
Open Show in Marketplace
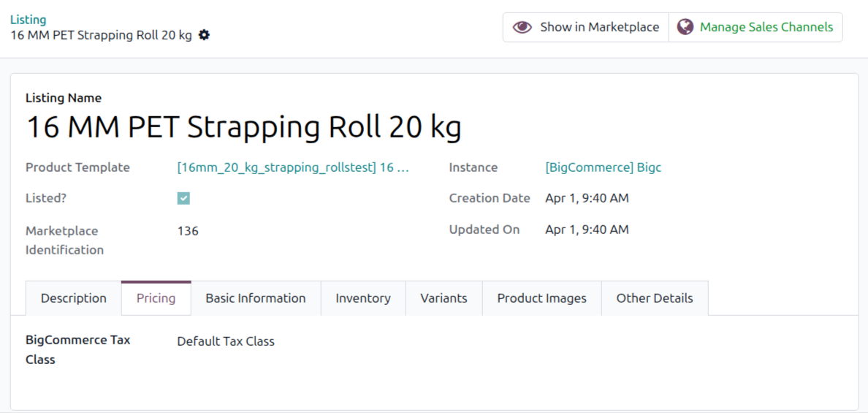(586, 27)
